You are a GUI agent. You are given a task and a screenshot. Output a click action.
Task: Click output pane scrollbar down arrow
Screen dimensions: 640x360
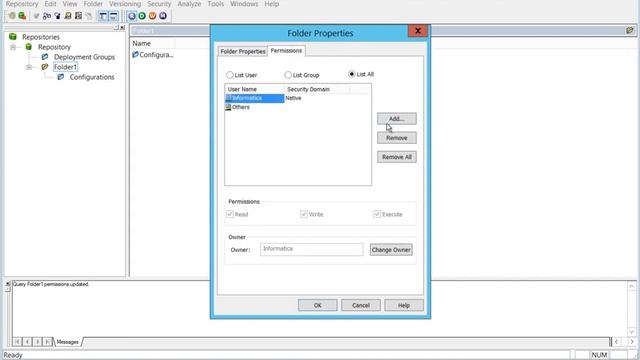631,332
